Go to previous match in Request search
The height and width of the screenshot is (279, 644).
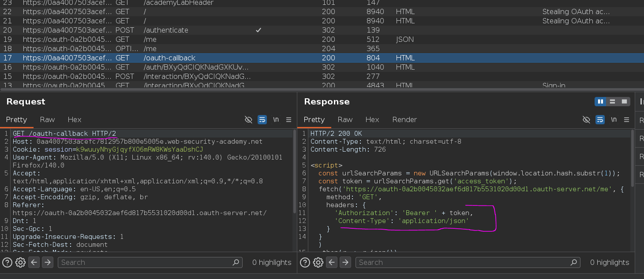pyautogui.click(x=34, y=263)
